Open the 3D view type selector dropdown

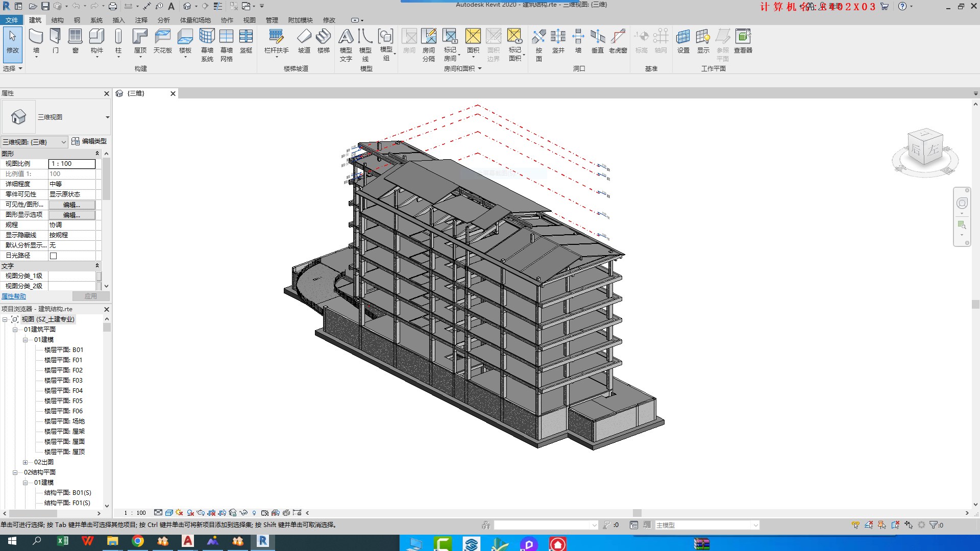click(107, 117)
